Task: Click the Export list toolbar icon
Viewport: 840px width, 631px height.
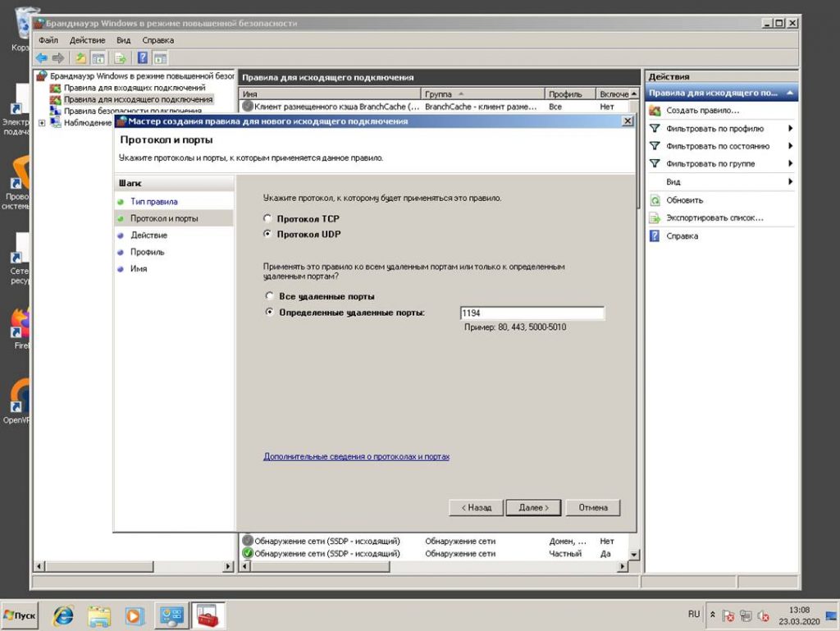Action: pos(120,58)
